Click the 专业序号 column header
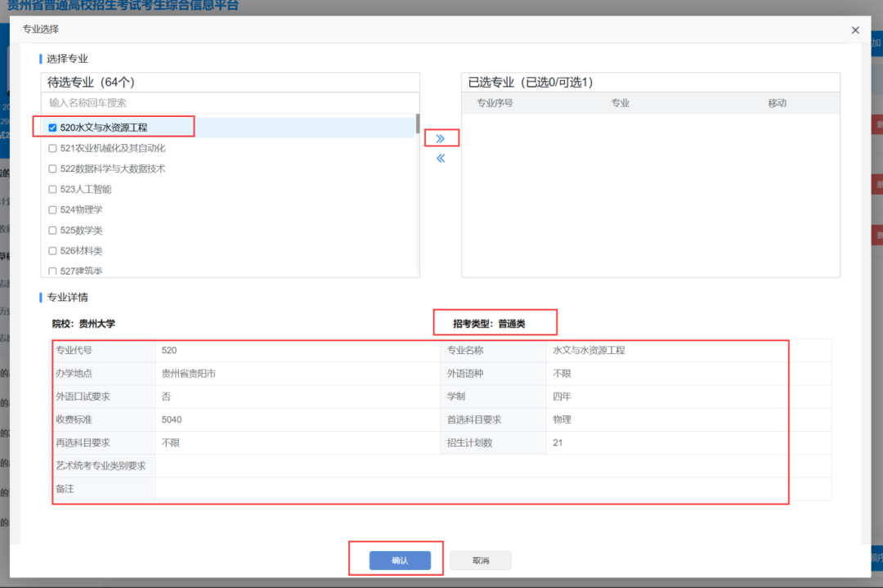 tap(495, 103)
